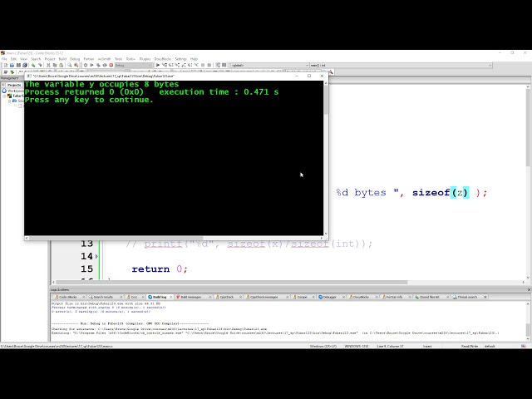Click the Run to cursor debug icon
The image size is (532, 399).
point(165,65)
